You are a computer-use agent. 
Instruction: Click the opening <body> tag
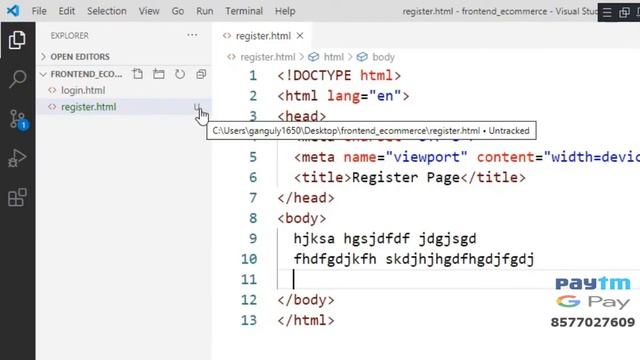coord(302,218)
